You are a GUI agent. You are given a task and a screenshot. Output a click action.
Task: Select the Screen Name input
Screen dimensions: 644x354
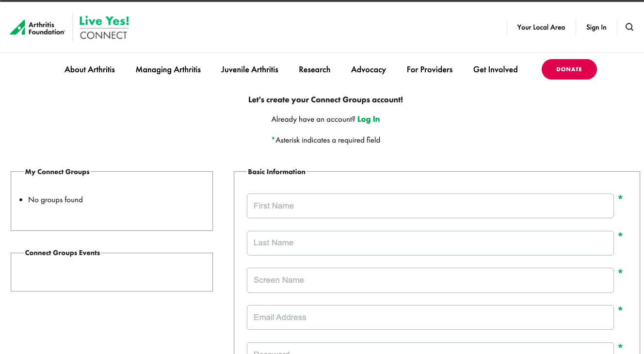pos(430,280)
